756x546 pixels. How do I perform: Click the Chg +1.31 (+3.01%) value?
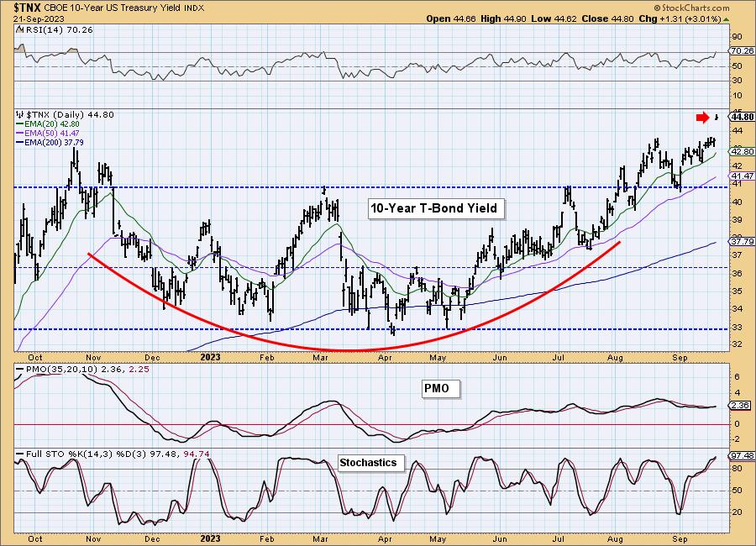pyautogui.click(x=680, y=18)
